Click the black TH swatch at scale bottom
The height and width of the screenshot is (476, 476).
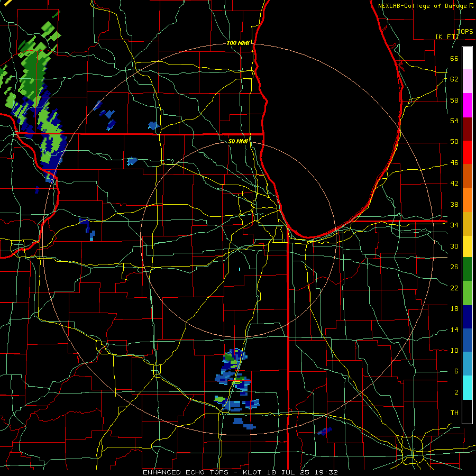coord(467,411)
